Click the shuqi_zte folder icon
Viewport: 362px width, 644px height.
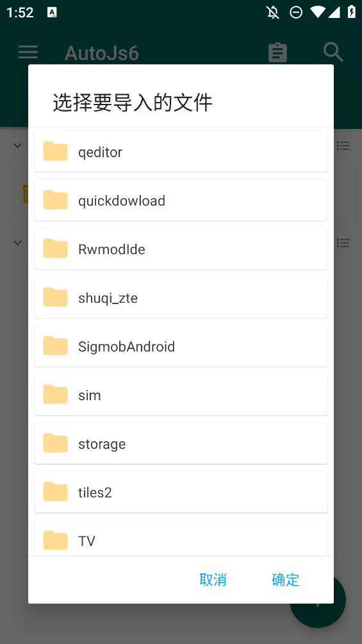pyautogui.click(x=55, y=298)
